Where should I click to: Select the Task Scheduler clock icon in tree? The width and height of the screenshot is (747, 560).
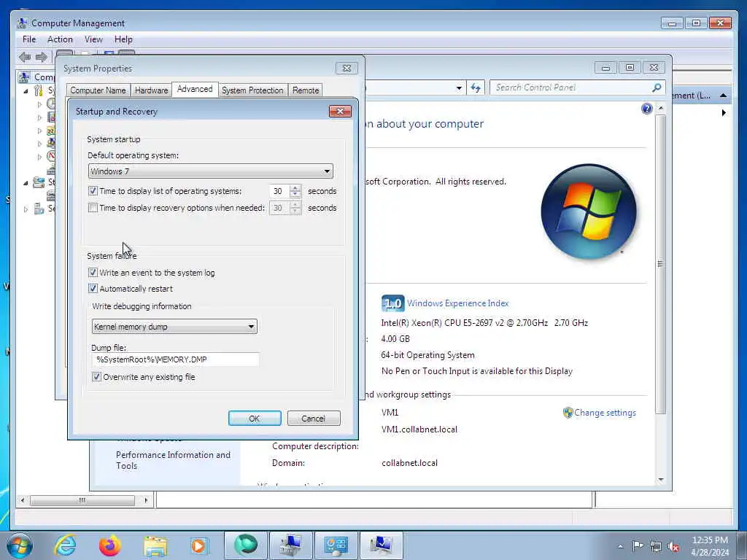[52, 104]
